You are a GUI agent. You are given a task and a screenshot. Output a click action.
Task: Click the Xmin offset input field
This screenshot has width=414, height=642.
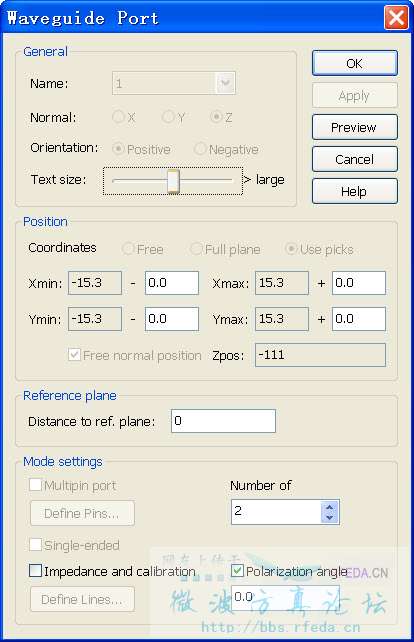(x=172, y=283)
